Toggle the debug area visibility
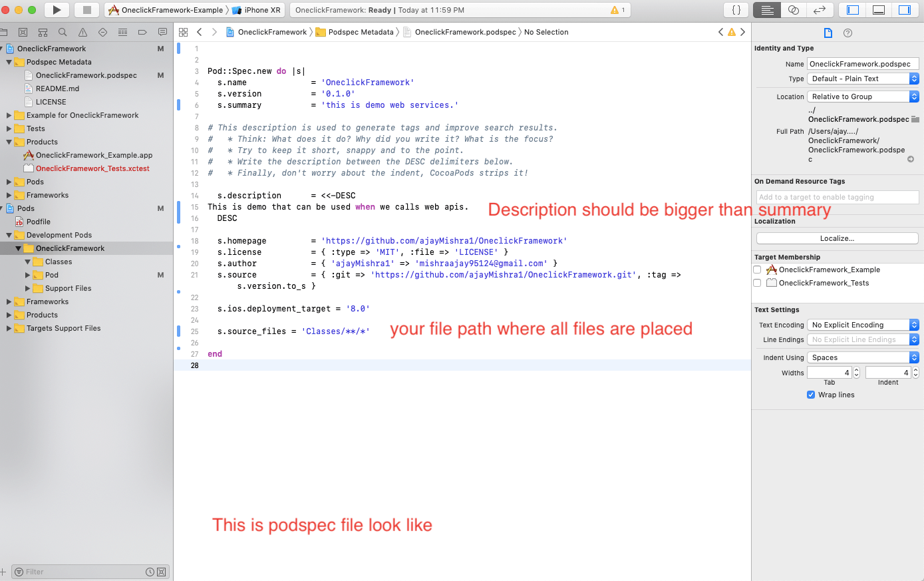 tap(879, 10)
